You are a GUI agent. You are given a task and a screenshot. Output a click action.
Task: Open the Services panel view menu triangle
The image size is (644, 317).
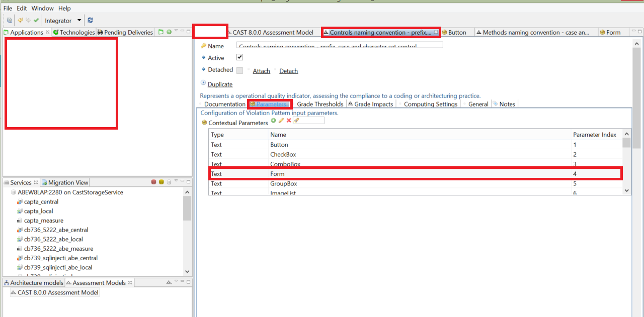coord(176,182)
